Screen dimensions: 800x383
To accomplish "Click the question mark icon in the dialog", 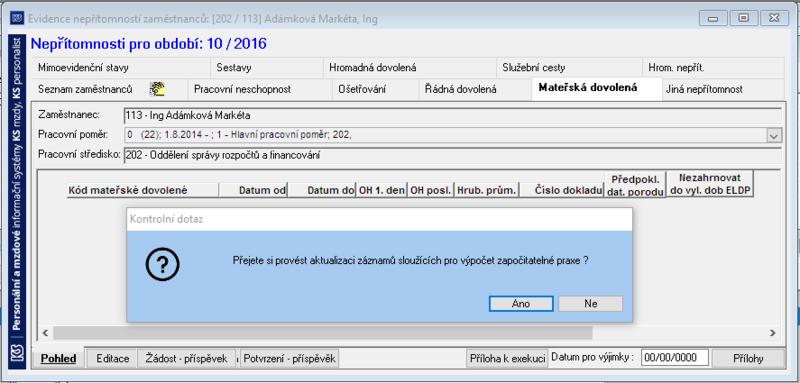I will pyautogui.click(x=162, y=264).
